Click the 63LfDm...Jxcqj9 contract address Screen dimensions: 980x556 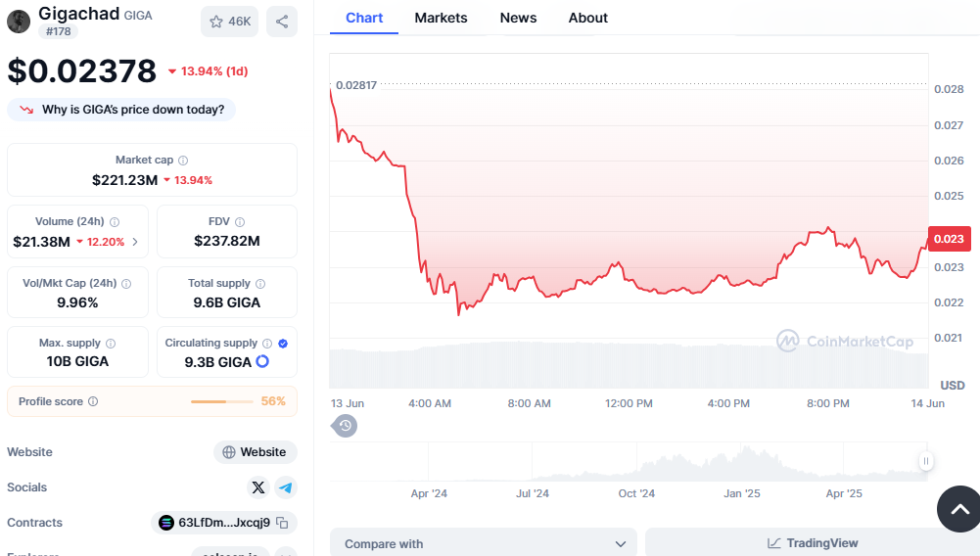click(x=224, y=523)
